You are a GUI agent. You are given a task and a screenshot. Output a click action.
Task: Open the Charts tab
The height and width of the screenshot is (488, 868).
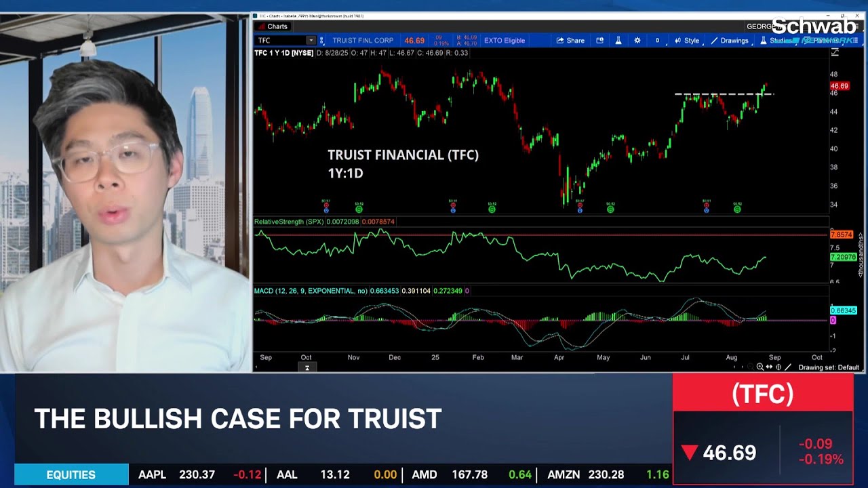(x=273, y=26)
